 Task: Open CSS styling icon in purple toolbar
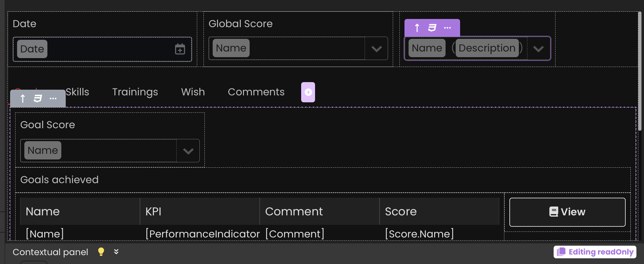(432, 28)
